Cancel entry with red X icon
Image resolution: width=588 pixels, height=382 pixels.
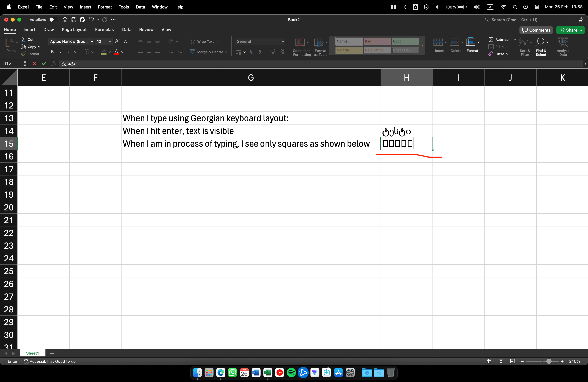[34, 64]
